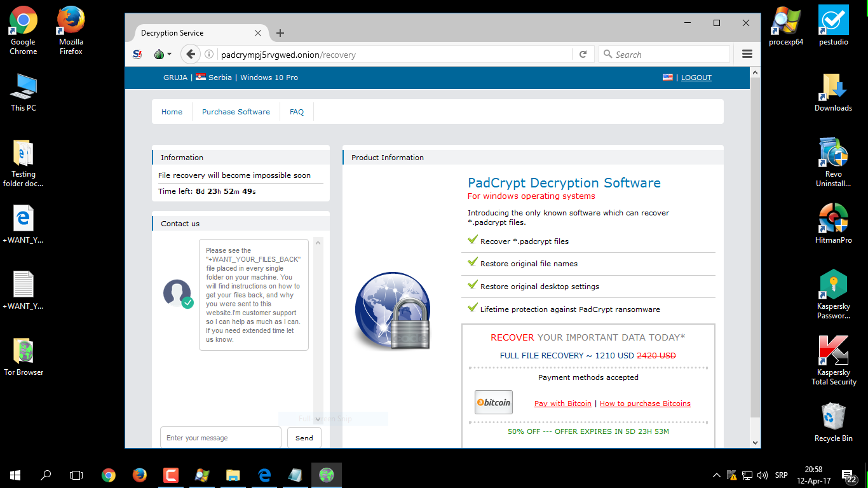
Task: Click the NoScript icon in Tor toolbar
Action: click(x=137, y=55)
